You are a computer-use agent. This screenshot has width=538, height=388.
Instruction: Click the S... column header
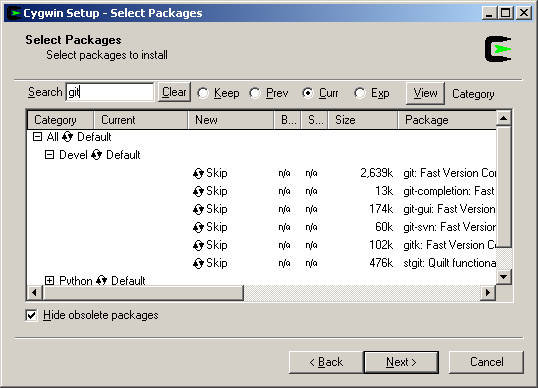[315, 120]
